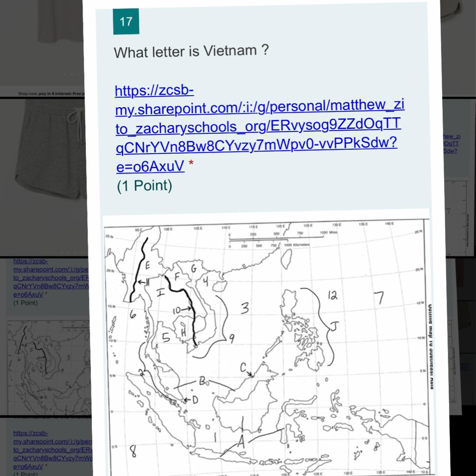This screenshot has height=476, width=476.
Task: Click handwritten letter H on the map
Action: [184, 331]
